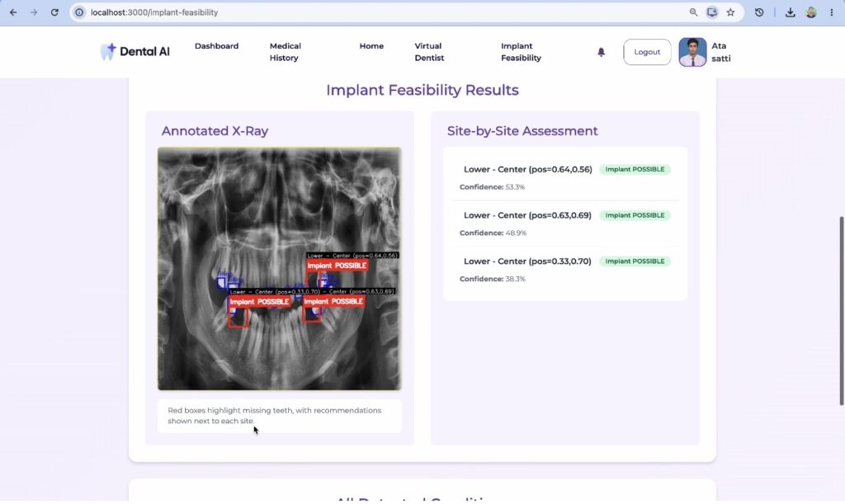Screen dimensions: 845x504
Task: Click the annotated X-ray image
Action: click(280, 269)
